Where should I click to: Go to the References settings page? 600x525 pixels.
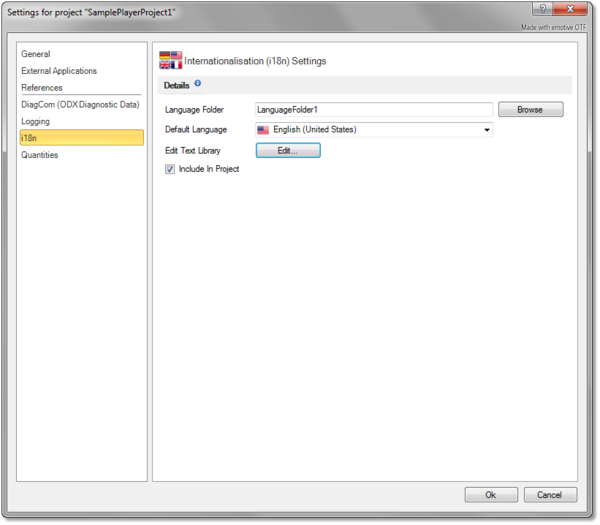[x=42, y=88]
